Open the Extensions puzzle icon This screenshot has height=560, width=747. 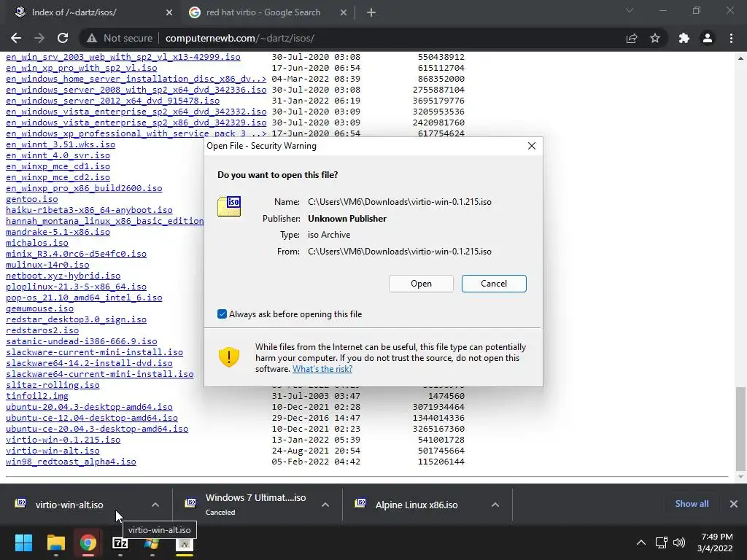click(x=684, y=38)
